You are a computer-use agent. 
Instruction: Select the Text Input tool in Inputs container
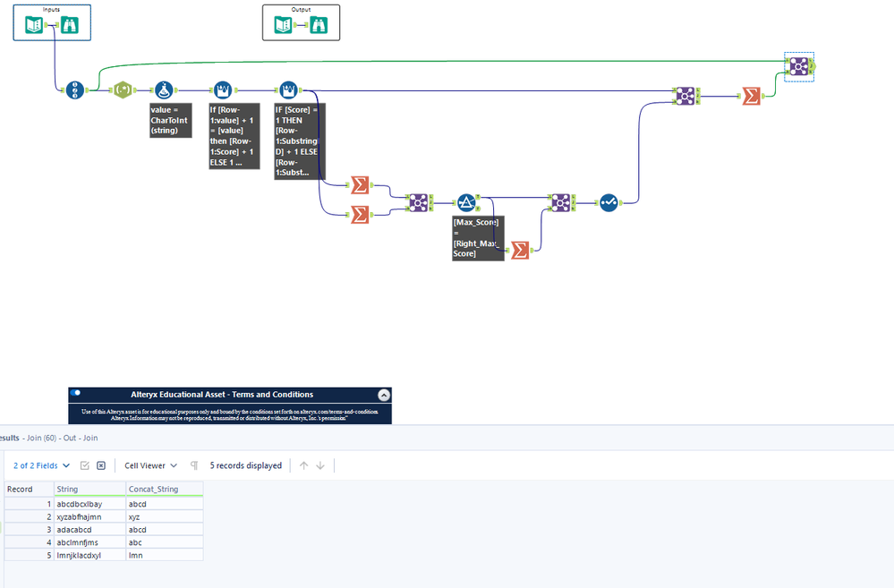coord(34,25)
